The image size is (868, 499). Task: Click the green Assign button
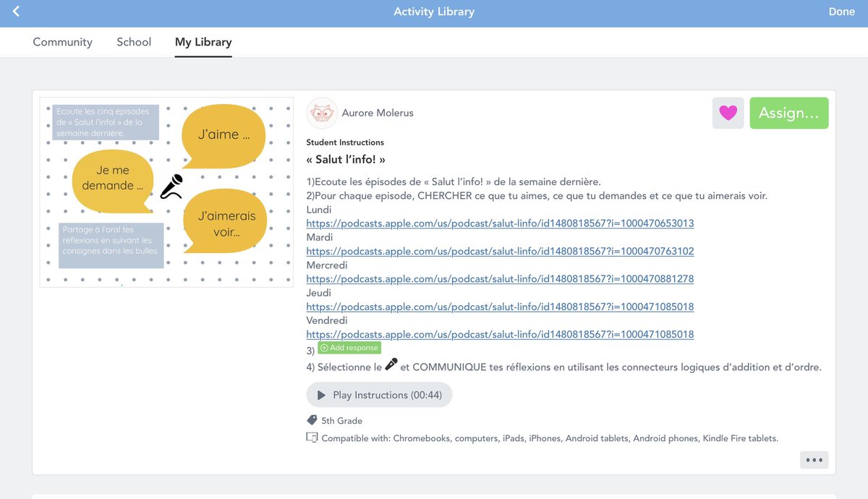pyautogui.click(x=789, y=113)
